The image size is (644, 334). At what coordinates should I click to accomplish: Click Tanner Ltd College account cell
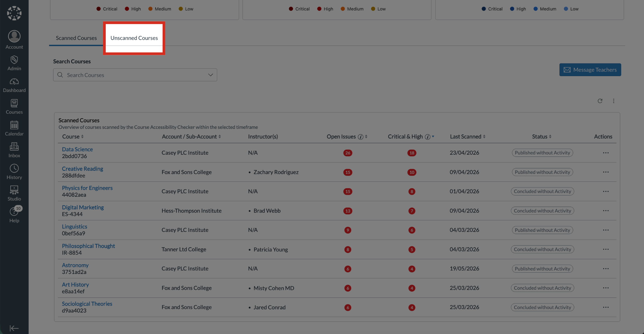point(184,249)
